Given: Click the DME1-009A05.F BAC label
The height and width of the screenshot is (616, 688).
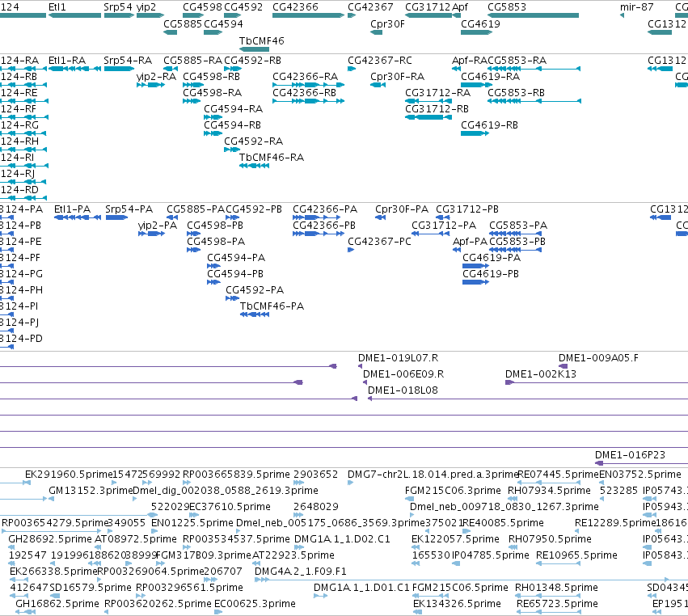Looking at the screenshot, I should pyautogui.click(x=598, y=358).
